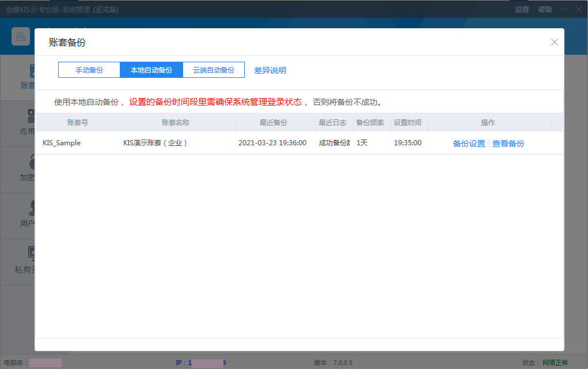Click the 网络正常 status text

[x=555, y=363]
